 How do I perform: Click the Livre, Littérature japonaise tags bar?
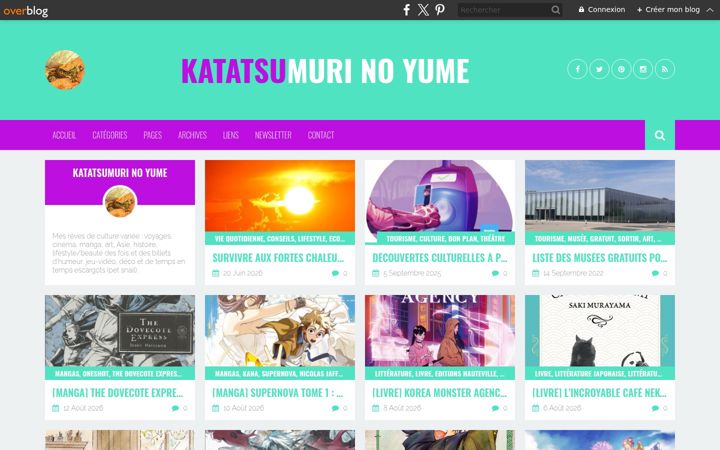click(x=600, y=373)
